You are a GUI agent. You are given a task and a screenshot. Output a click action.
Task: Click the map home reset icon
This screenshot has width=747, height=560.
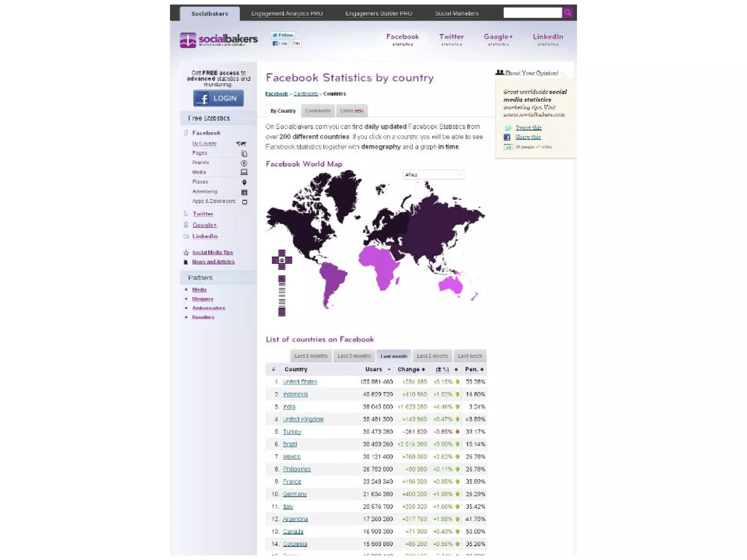point(282,260)
